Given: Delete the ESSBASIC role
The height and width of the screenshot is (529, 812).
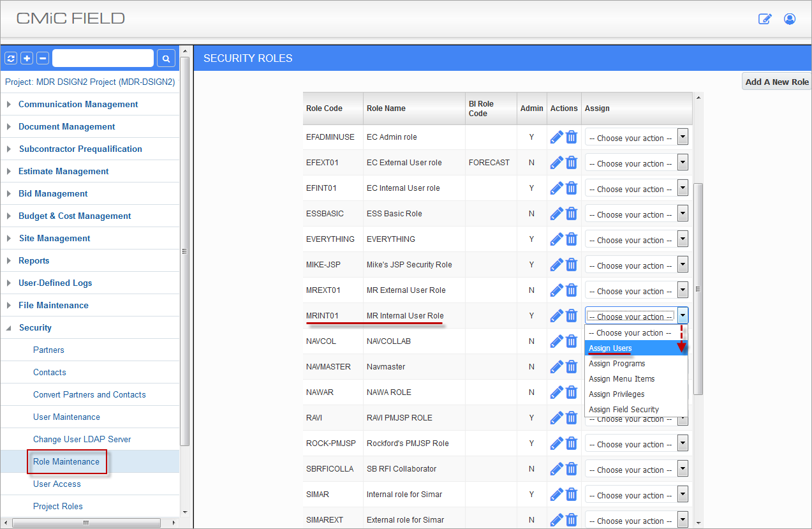Looking at the screenshot, I should (x=572, y=214).
